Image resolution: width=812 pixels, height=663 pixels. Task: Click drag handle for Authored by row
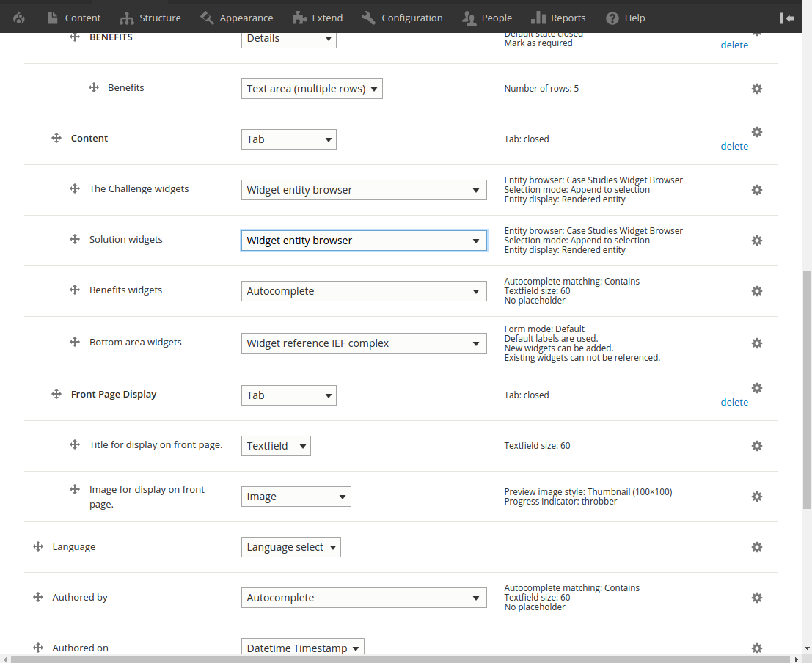click(38, 597)
